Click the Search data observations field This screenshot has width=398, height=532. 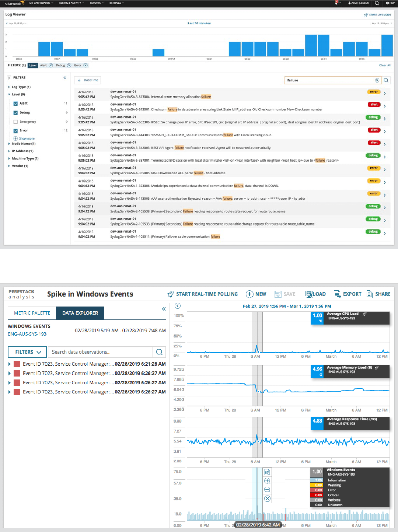coord(100,352)
